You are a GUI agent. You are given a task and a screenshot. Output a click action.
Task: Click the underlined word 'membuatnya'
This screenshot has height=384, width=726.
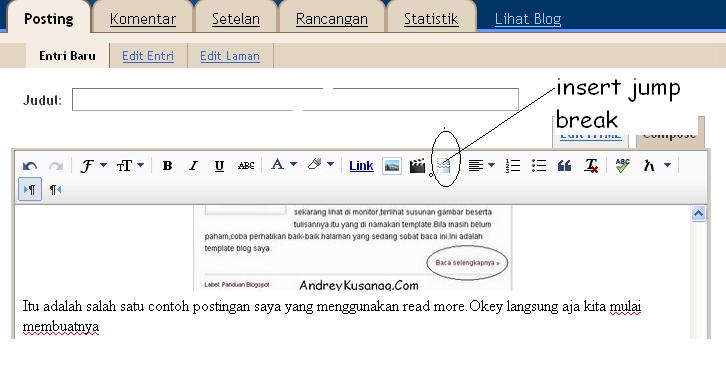pyautogui.click(x=61, y=327)
